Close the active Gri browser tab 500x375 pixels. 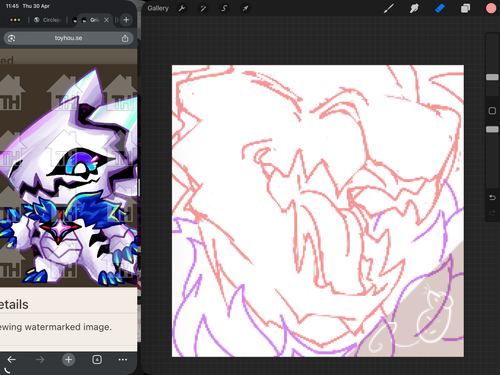point(106,20)
